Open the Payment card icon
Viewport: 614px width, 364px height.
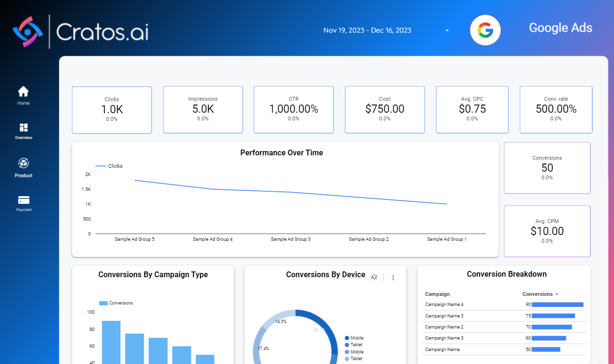24,200
